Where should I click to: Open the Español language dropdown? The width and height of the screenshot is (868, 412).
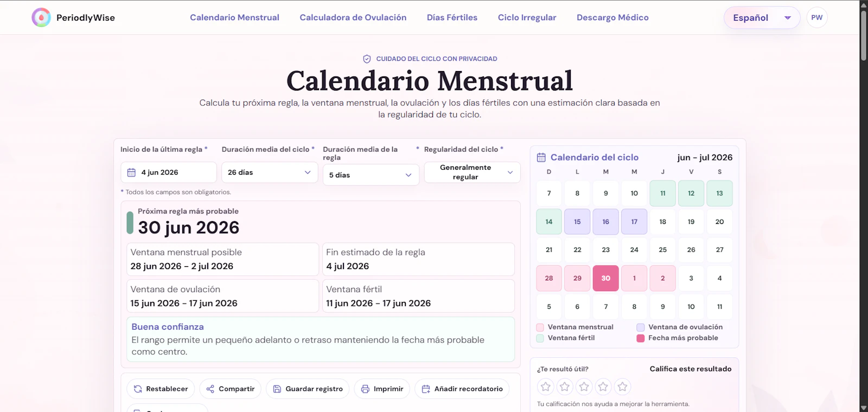(x=762, y=18)
